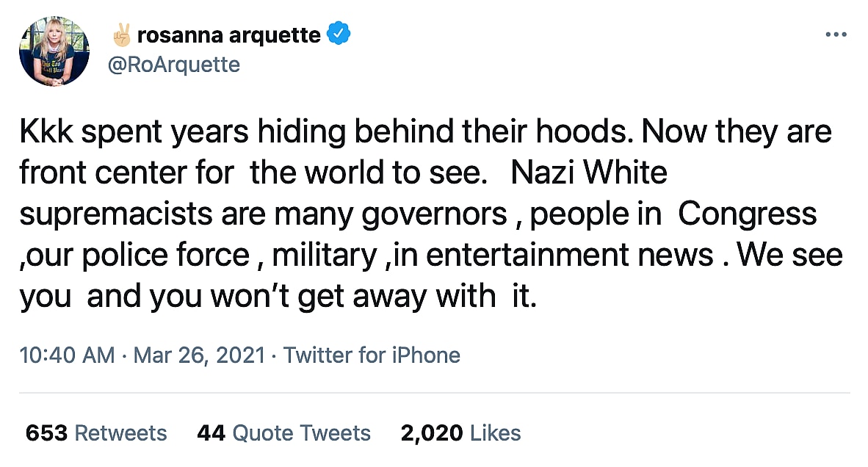This screenshot has height=467, width=868.
Task: Click the blue verified badge
Action: tap(339, 34)
